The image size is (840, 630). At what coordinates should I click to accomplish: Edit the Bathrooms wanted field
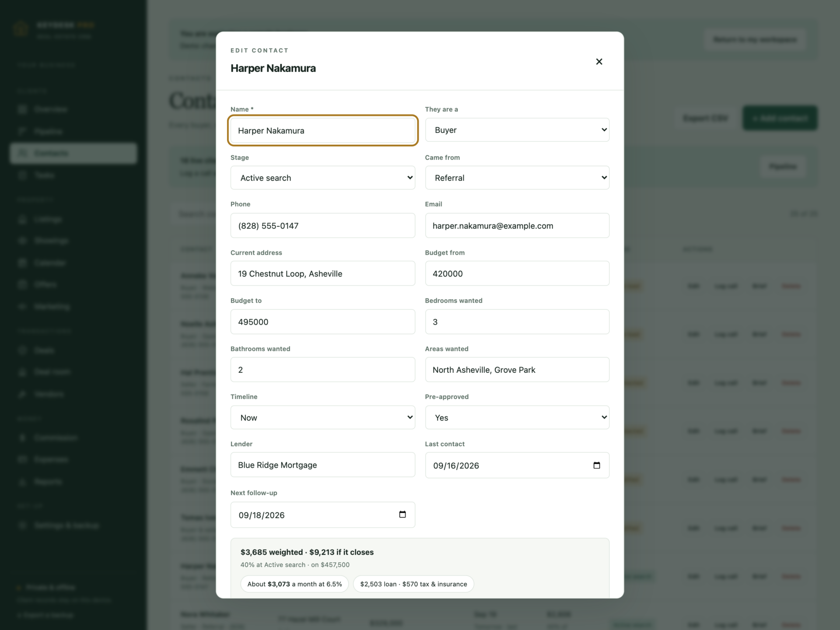(322, 370)
